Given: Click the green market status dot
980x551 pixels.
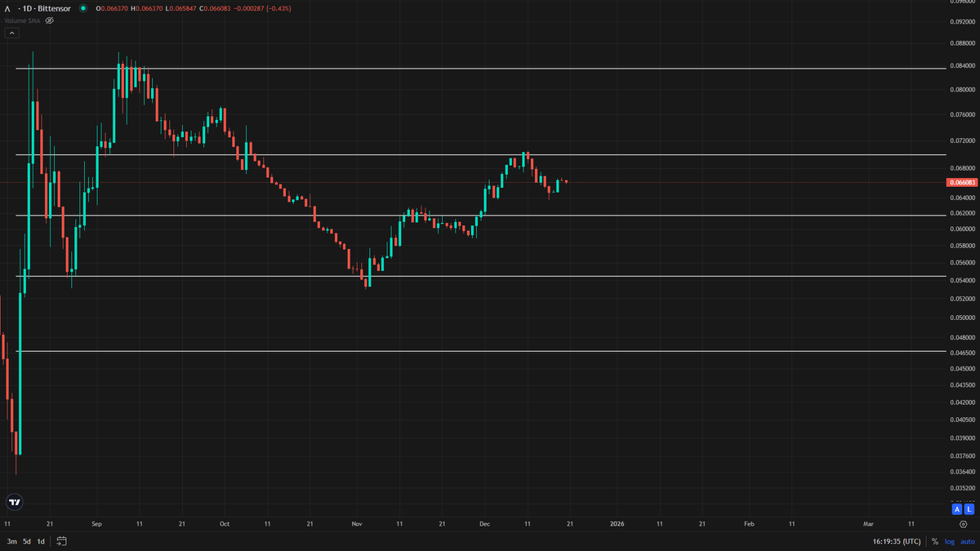Looking at the screenshot, I should [82, 8].
